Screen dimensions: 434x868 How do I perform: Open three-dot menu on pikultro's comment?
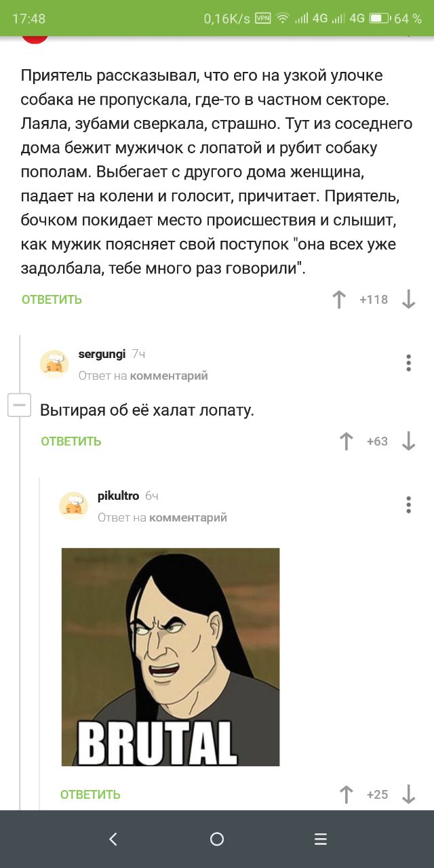(408, 505)
